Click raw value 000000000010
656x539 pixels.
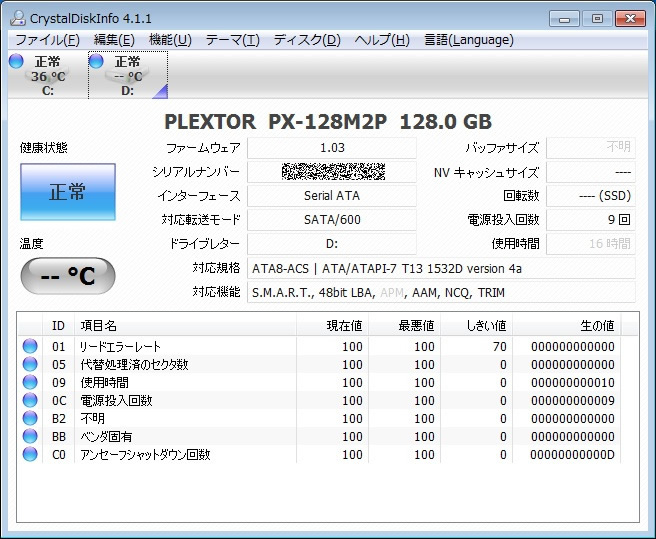[573, 382]
